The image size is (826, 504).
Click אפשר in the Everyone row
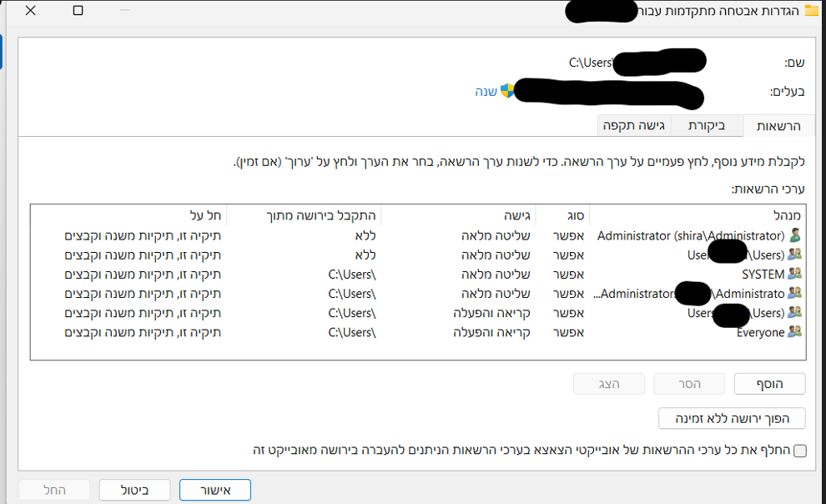click(x=568, y=332)
